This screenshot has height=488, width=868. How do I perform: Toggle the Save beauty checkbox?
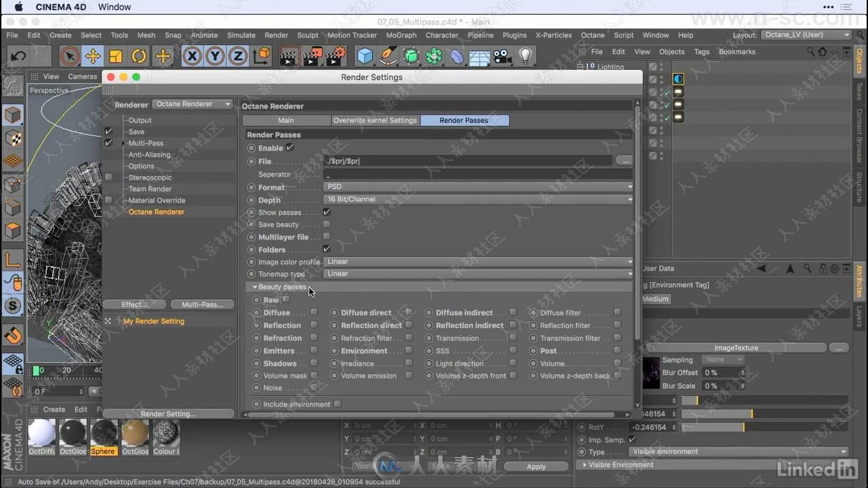pos(327,224)
